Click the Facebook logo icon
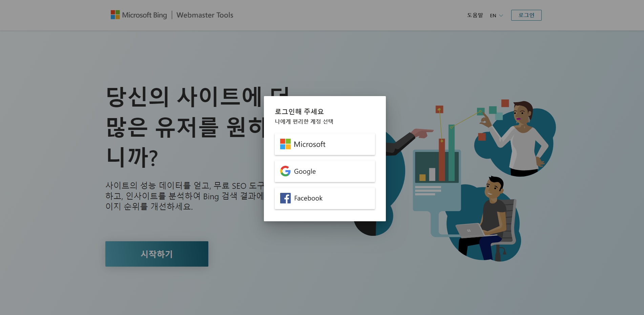Viewport: 644px width, 315px height. click(285, 198)
